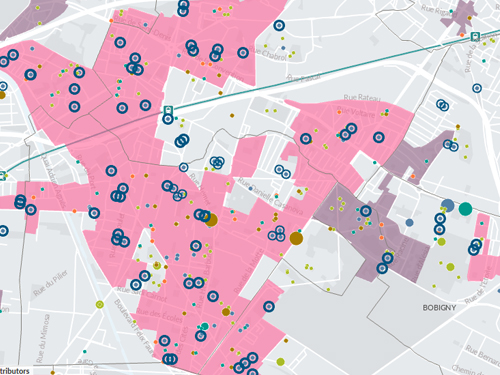
Task: Click the tram station icon at map center
Action: point(168,110)
